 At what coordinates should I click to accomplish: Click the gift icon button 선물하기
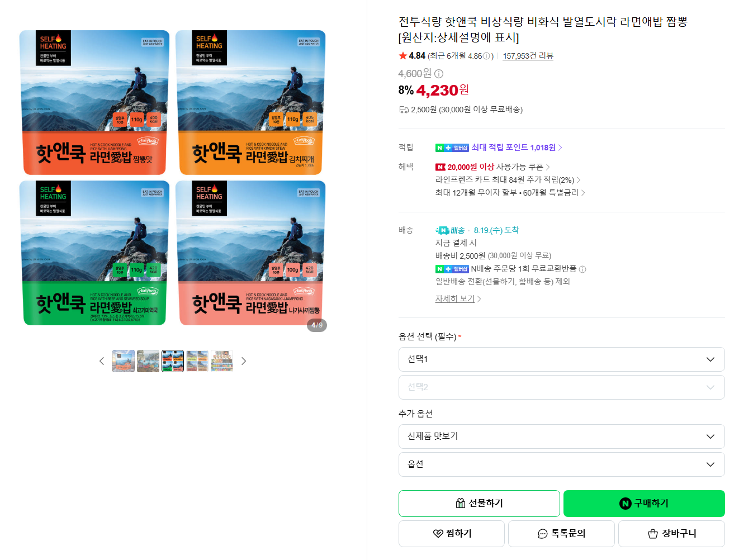(479, 504)
